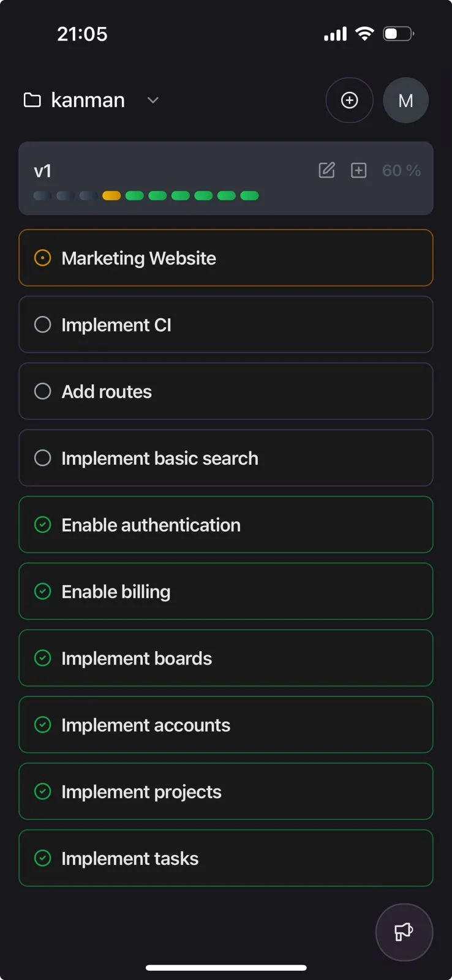Image resolution: width=452 pixels, height=980 pixels.
Task: Click the add-task plus square on the v1 card
Action: (359, 171)
